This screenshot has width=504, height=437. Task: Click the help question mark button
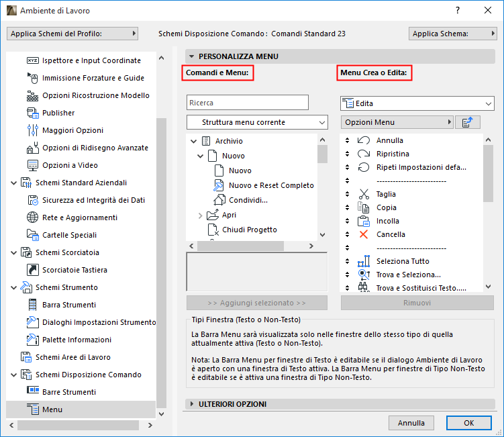pos(458,10)
